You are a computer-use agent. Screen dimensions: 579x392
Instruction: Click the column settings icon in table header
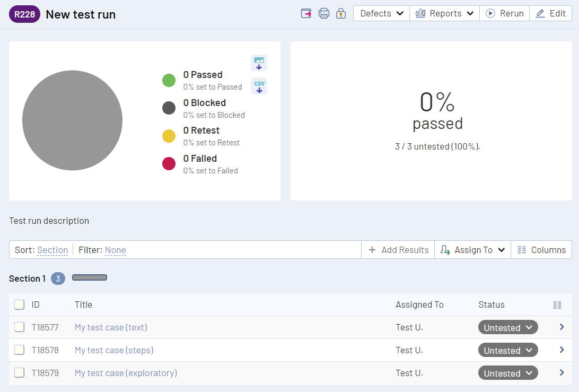pos(557,304)
